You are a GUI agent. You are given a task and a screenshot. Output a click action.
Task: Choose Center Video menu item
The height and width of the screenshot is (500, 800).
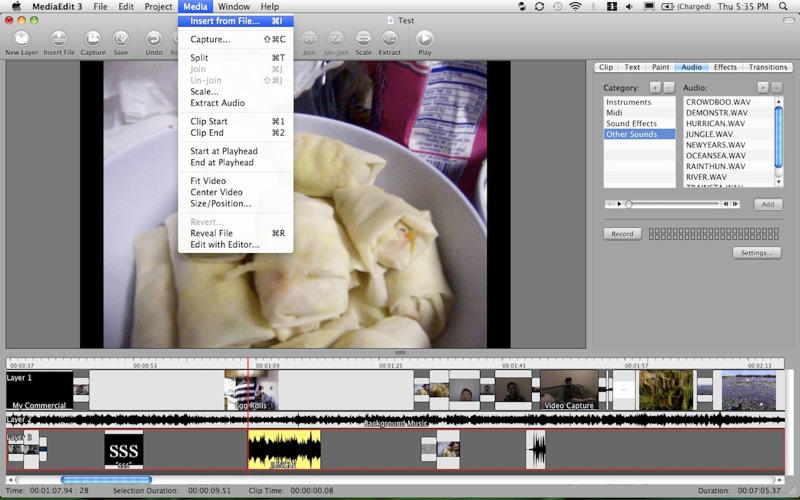(x=236, y=192)
